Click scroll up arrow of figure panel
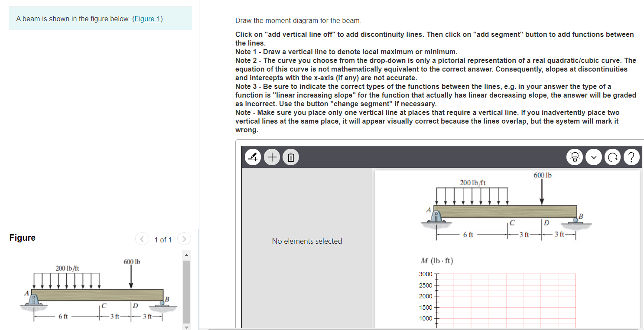644x330 pixels. (186, 255)
